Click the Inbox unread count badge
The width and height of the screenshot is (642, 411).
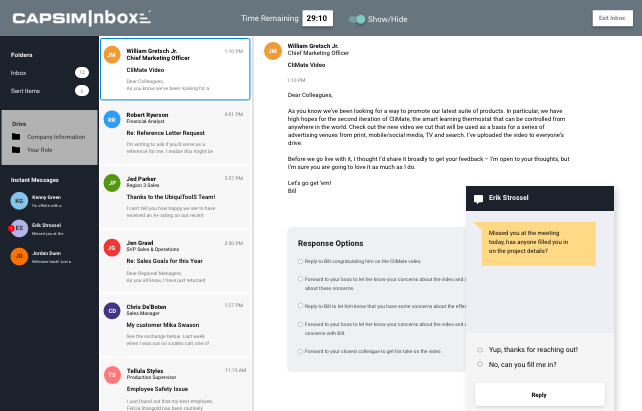pos(82,72)
